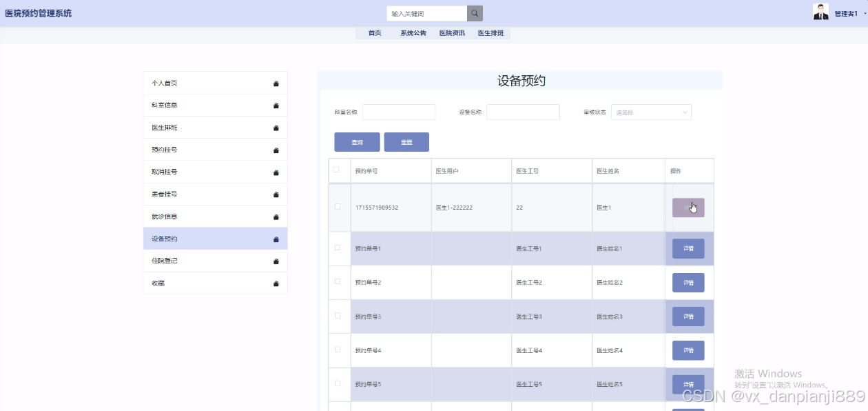Open 医院资讯 in top navigation
This screenshot has width=868, height=411.
coord(452,33)
